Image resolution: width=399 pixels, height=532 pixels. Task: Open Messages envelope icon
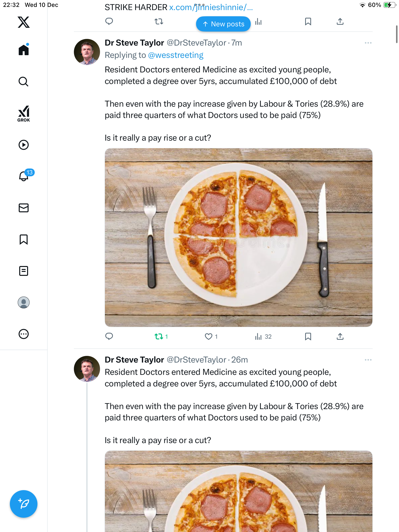24,208
